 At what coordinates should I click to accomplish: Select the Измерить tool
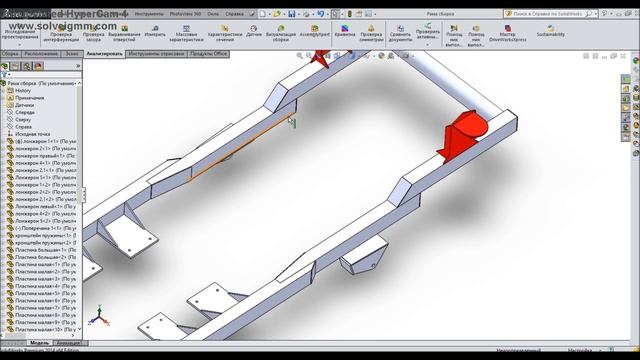pos(155,31)
